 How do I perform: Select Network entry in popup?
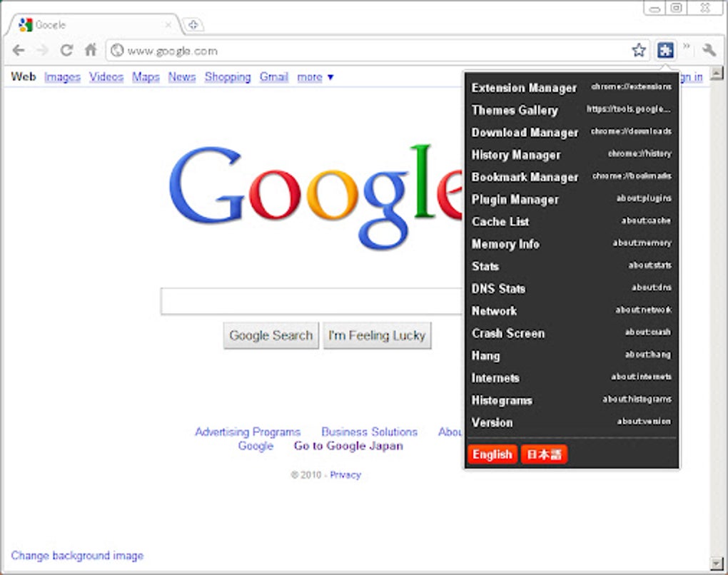click(572, 310)
